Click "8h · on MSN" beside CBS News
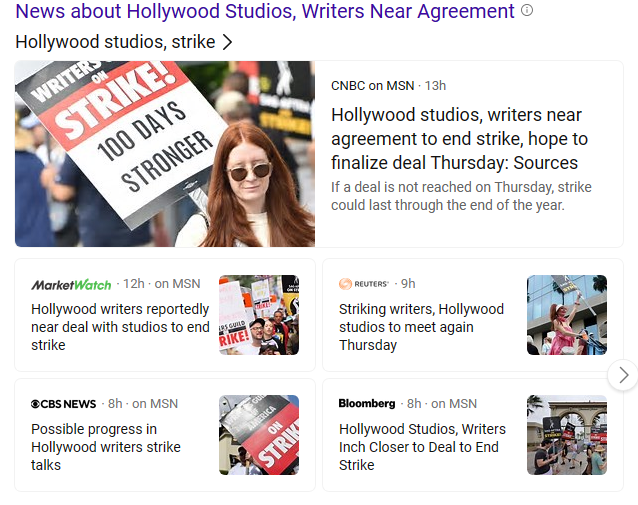Viewport: 638px width, 505px height. (x=143, y=404)
